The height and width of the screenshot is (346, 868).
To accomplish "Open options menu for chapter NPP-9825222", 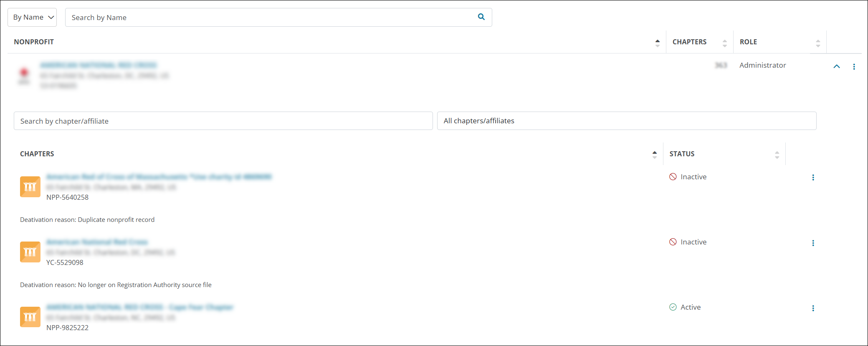I will point(812,308).
